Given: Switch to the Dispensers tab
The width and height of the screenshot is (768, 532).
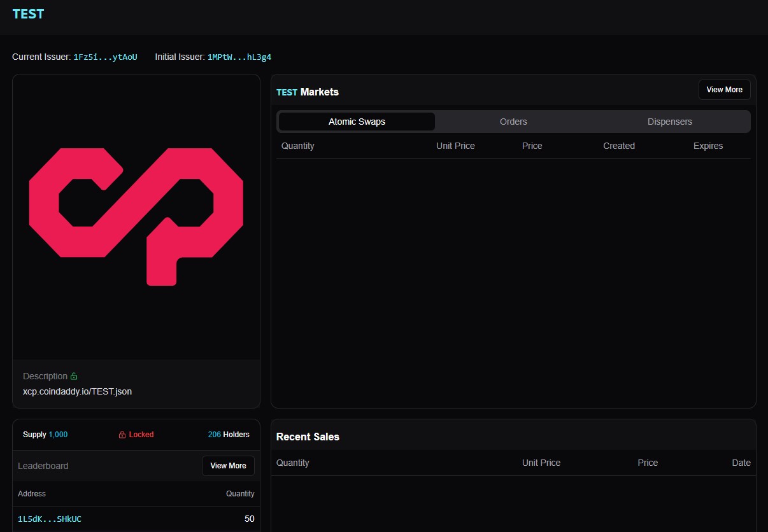Looking at the screenshot, I should [x=670, y=122].
